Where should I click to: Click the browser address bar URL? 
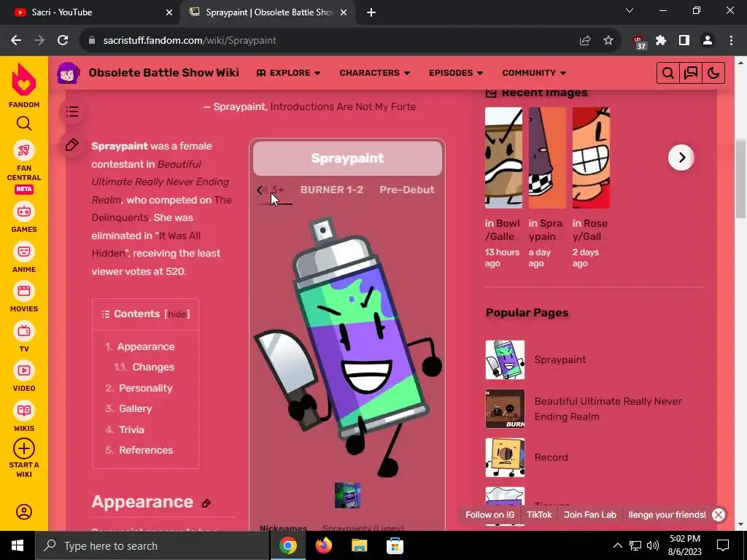[x=190, y=41]
